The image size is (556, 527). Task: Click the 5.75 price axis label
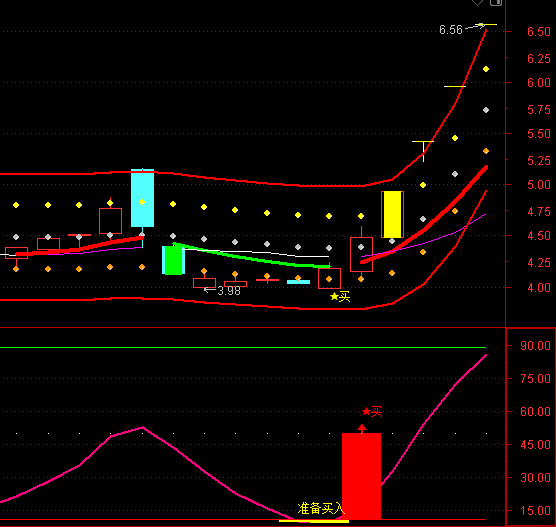coord(539,110)
